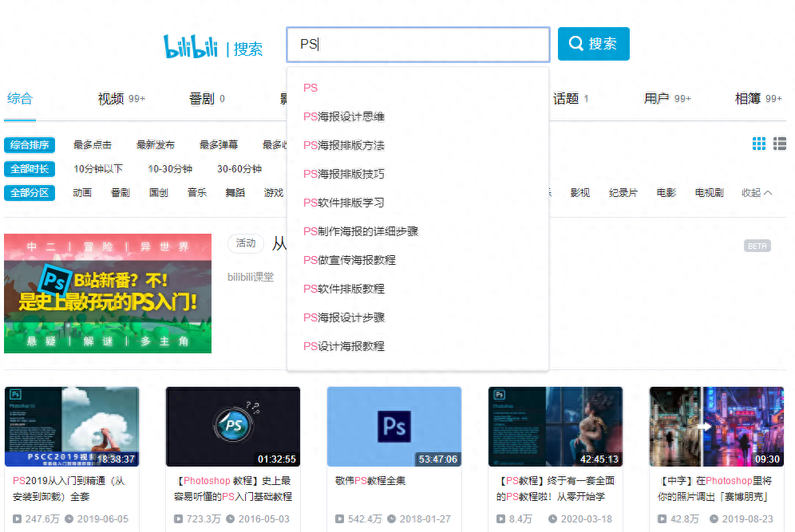Filter by 舞蹈 category
This screenshot has width=795, height=532.
pyautogui.click(x=235, y=192)
